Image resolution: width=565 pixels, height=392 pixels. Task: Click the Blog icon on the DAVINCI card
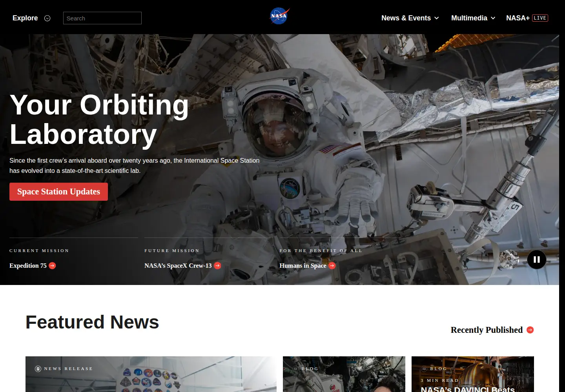424,369
